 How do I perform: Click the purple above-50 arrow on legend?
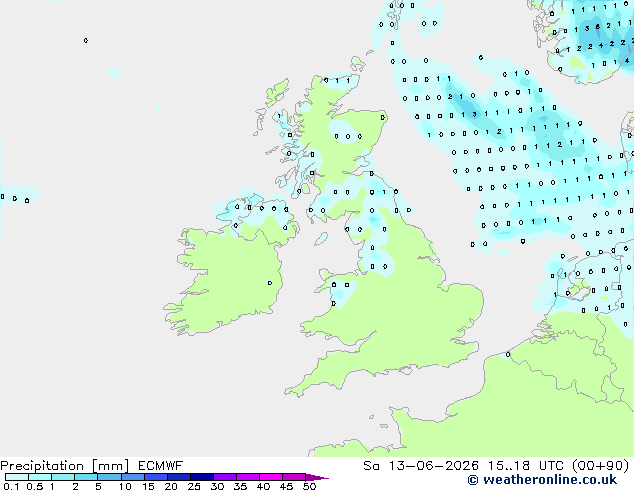[x=317, y=477]
